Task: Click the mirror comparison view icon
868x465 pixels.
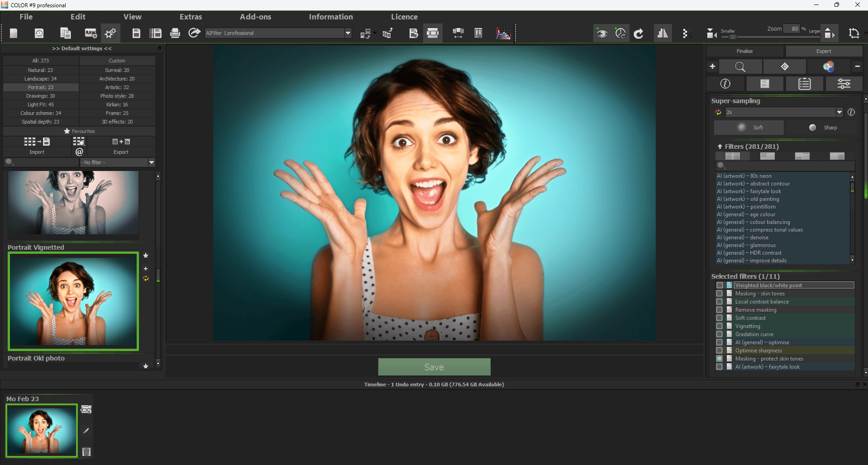Action: pos(663,33)
